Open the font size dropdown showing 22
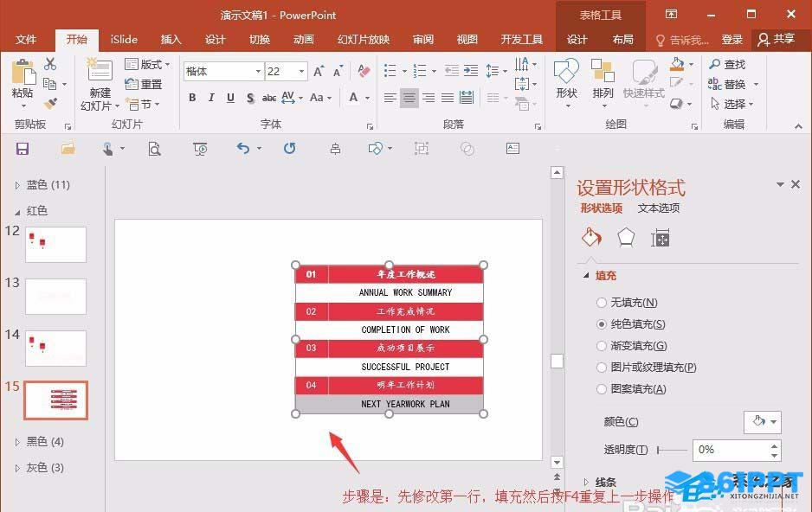 pyautogui.click(x=301, y=72)
